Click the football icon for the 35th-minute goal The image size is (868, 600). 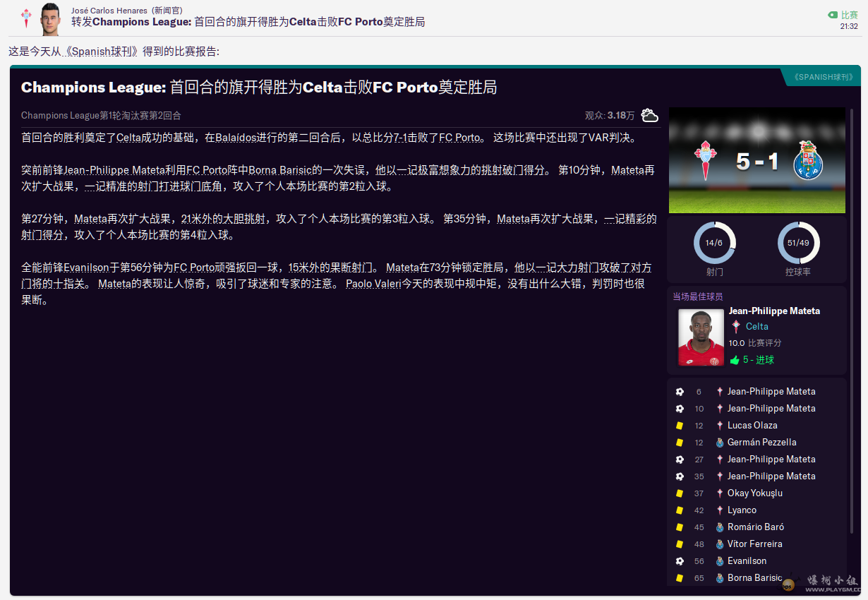pyautogui.click(x=680, y=476)
